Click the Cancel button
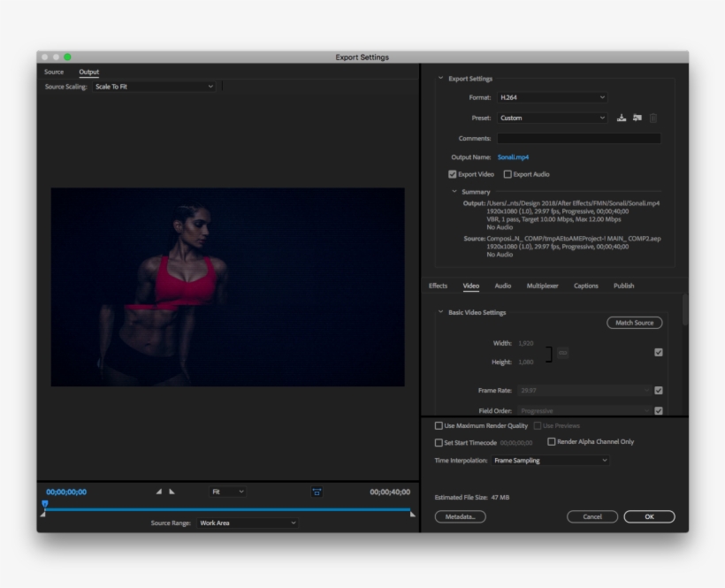 click(592, 516)
